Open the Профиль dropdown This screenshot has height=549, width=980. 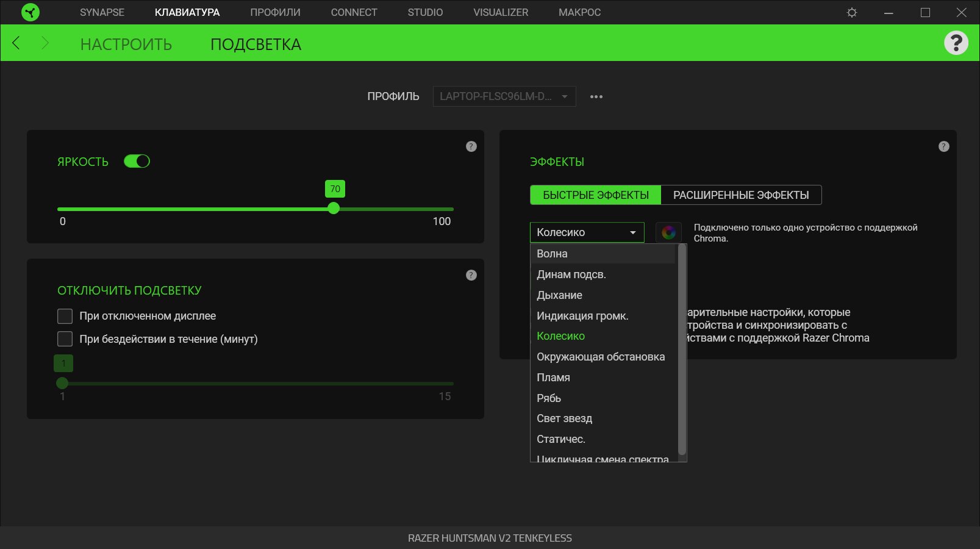click(x=504, y=96)
